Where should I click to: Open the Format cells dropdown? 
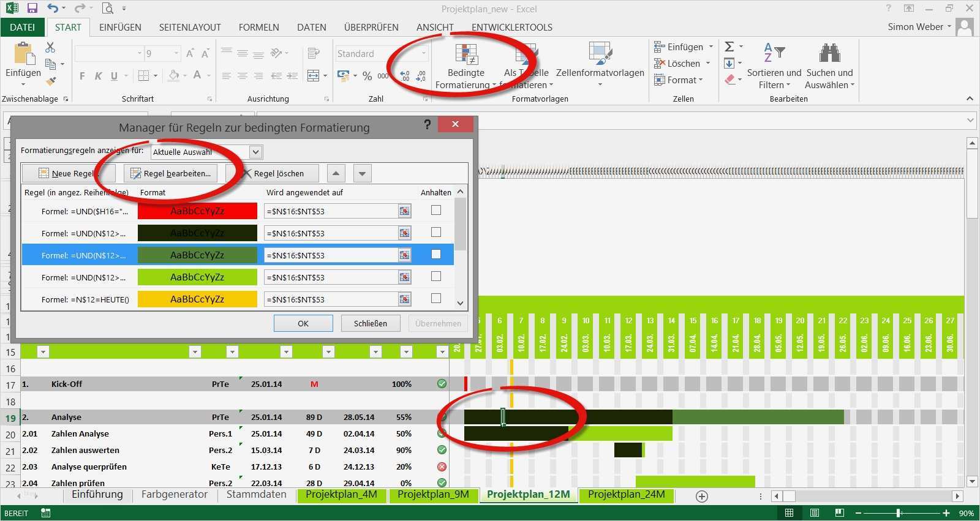tap(679, 80)
